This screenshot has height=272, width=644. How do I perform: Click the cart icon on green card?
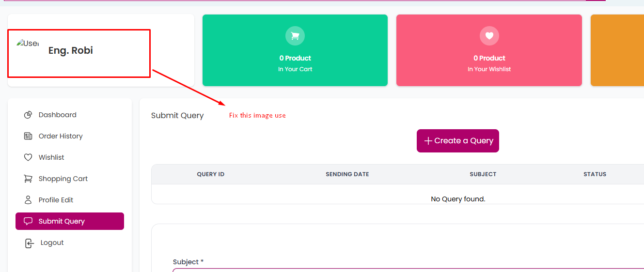tap(295, 35)
